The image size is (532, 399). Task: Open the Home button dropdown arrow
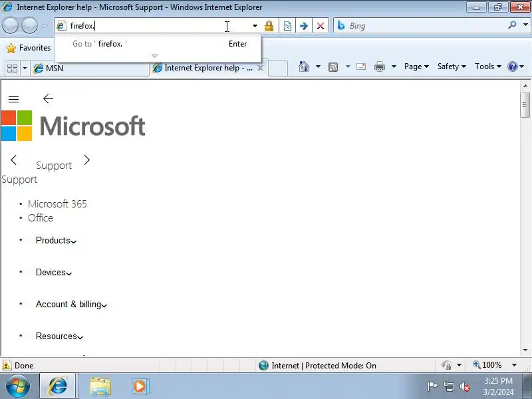pos(318,66)
